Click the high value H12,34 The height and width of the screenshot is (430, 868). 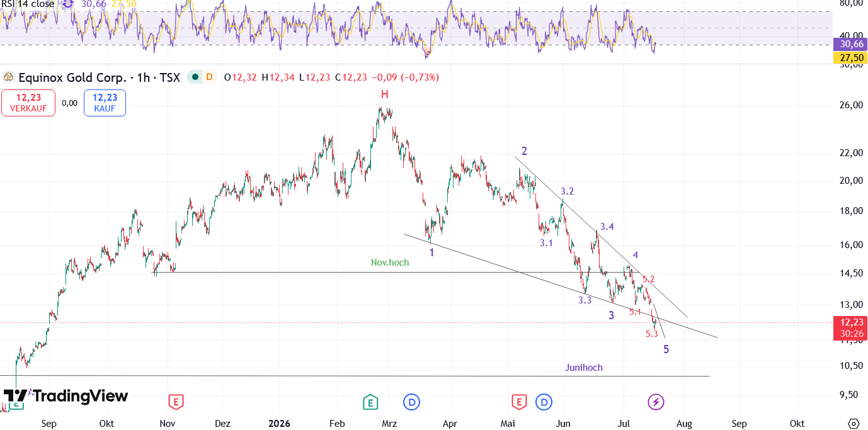click(278, 77)
